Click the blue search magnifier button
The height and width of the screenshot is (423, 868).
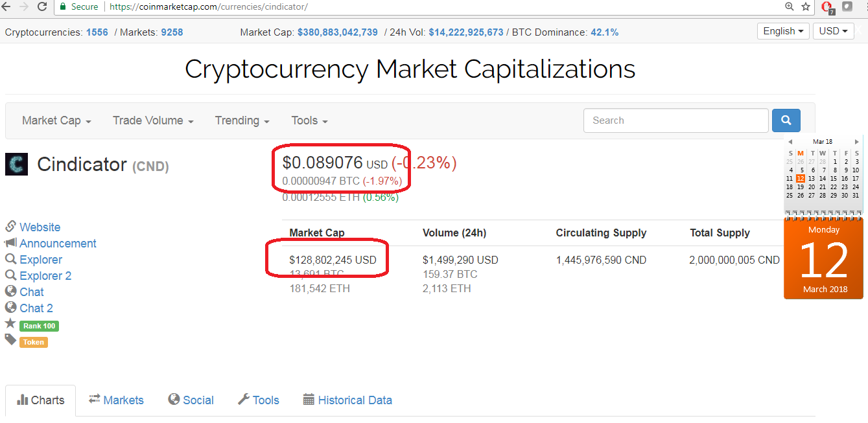[786, 120]
